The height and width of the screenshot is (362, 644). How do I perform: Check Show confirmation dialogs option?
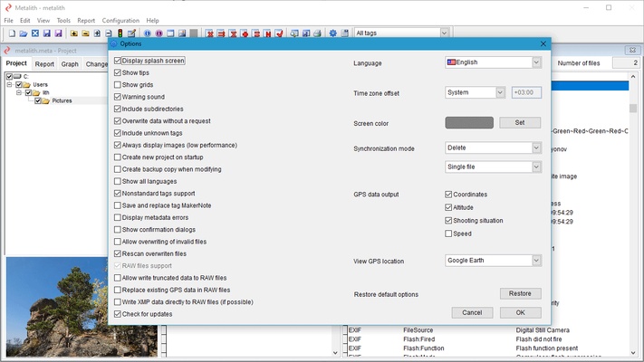click(118, 230)
